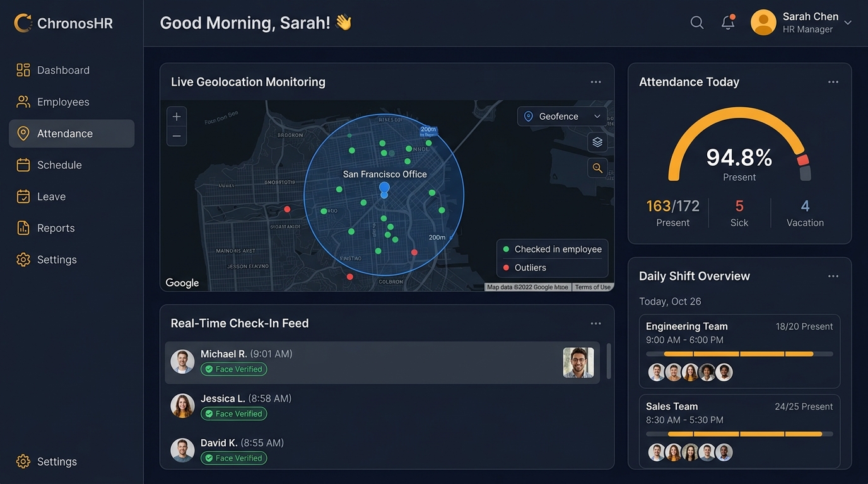Open Daily Shift Overview more options
Viewport: 868px width, 484px height.
(833, 276)
